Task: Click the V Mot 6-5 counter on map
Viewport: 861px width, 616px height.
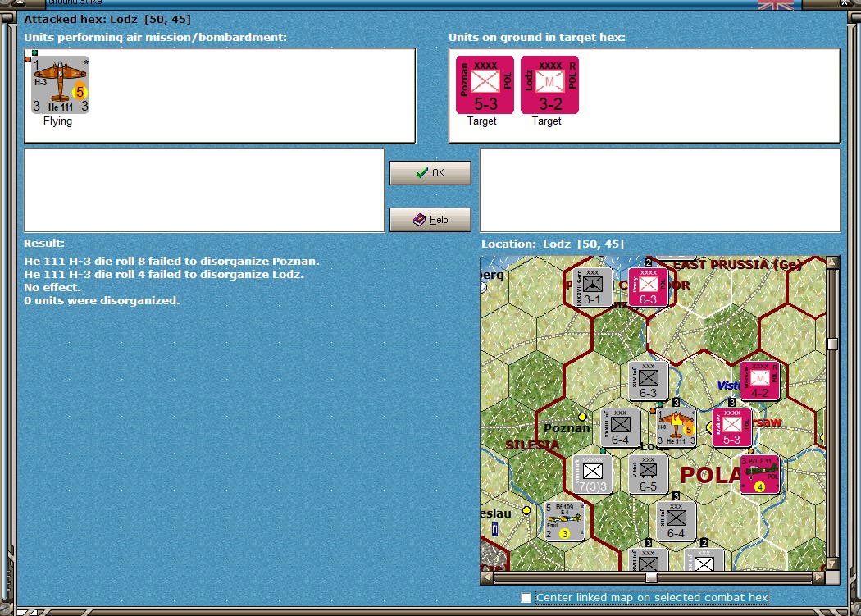Action: 648,473
